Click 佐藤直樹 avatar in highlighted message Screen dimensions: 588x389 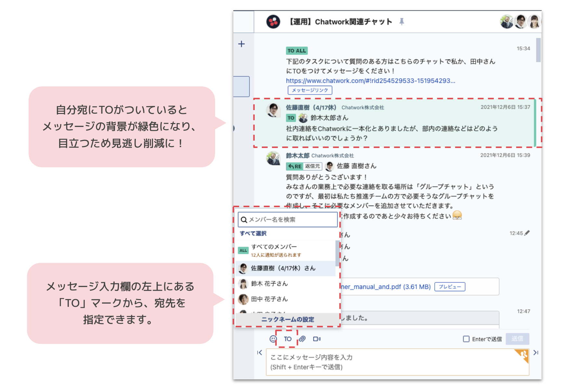coord(273,110)
